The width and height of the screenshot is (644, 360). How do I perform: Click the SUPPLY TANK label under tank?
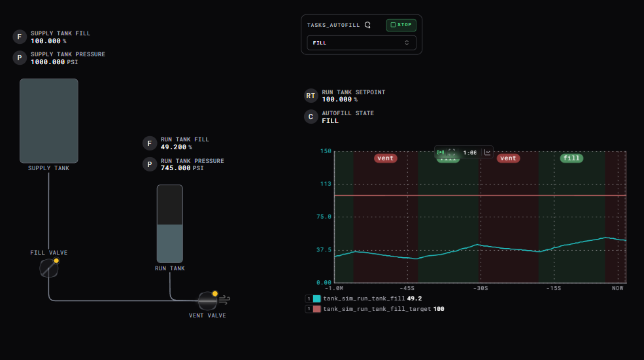tap(49, 168)
